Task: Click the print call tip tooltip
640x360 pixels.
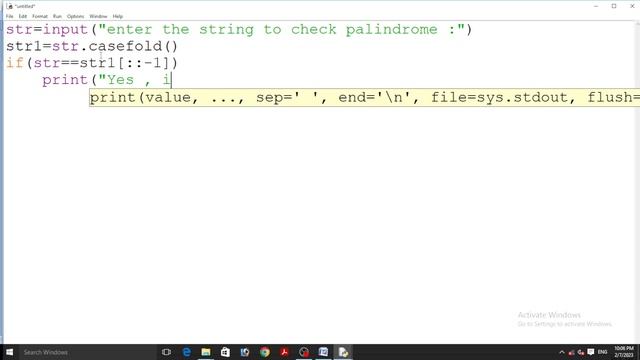Action: tap(364, 98)
